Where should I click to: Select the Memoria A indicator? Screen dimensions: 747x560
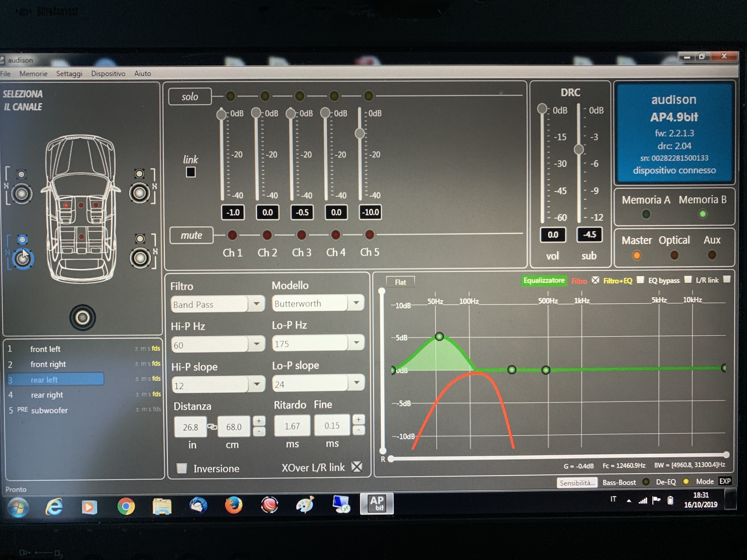click(646, 214)
